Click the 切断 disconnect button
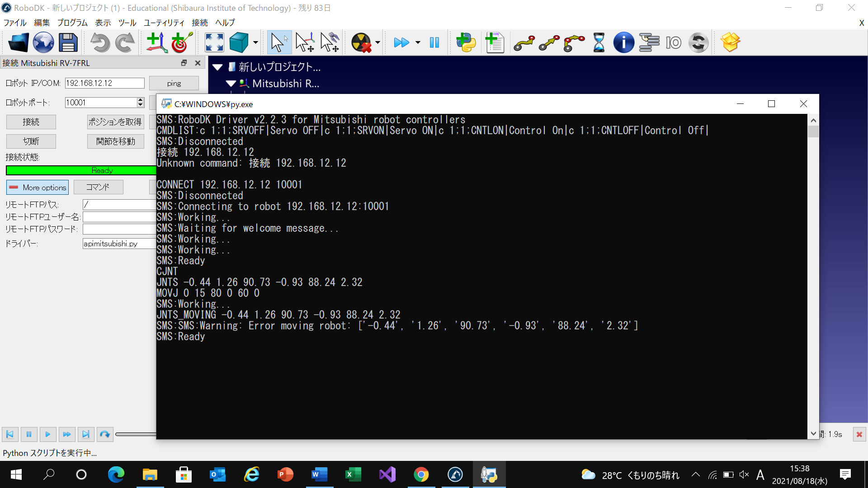Viewport: 868px width, 488px height. 31,141
